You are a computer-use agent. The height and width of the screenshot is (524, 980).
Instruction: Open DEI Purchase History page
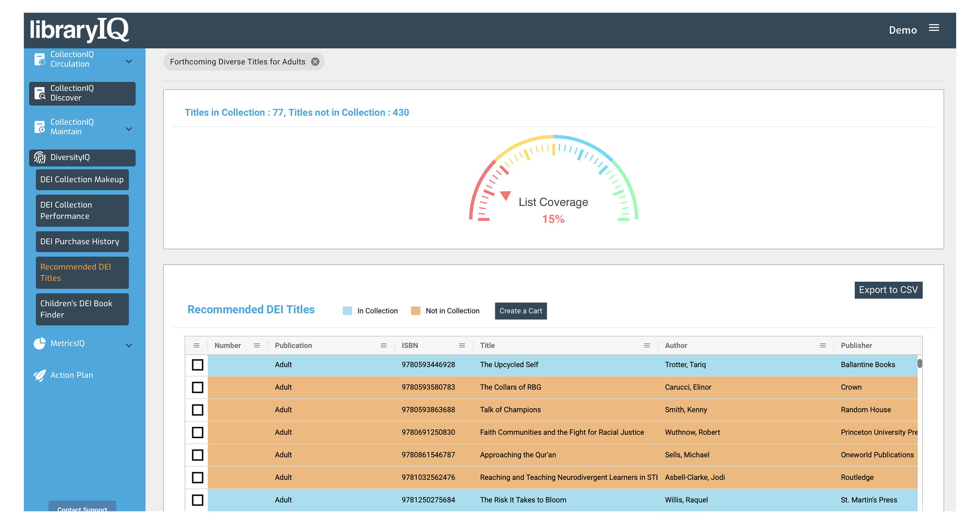coord(82,241)
